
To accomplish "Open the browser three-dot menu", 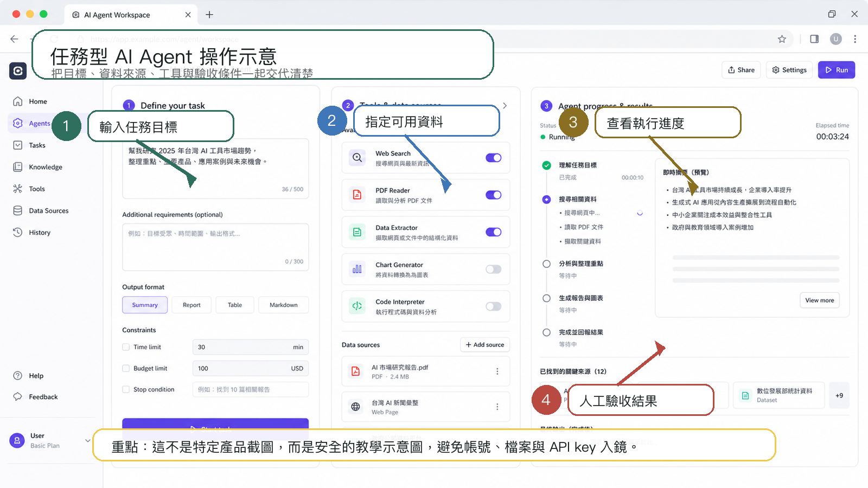I will (x=855, y=39).
